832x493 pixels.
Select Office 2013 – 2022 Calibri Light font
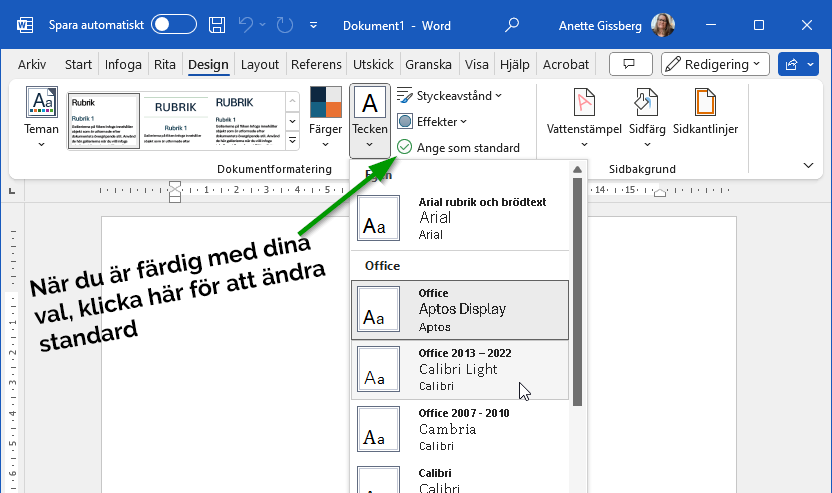[460, 370]
